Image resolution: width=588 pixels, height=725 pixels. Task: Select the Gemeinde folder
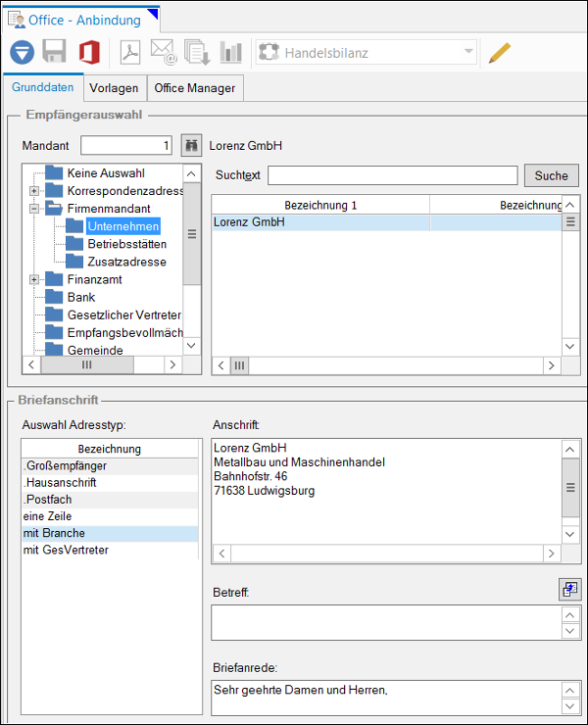coord(95,350)
